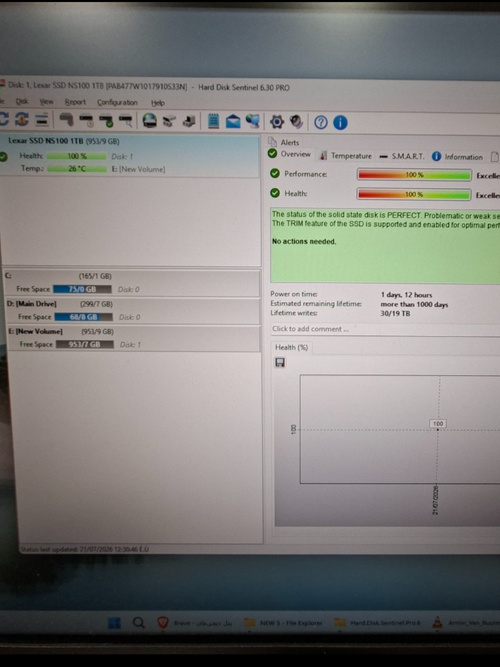
Task: Click the disk with clock toolbar icon
Action: 86,121
